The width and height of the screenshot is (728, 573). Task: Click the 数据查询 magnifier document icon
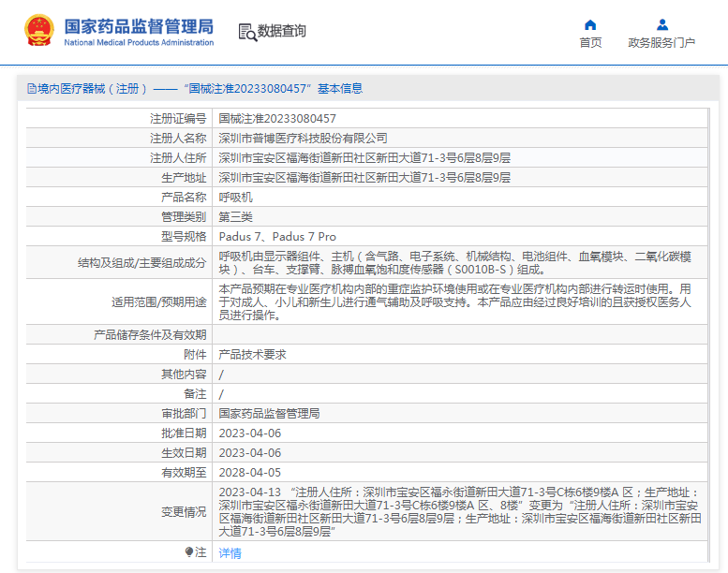pos(247,32)
